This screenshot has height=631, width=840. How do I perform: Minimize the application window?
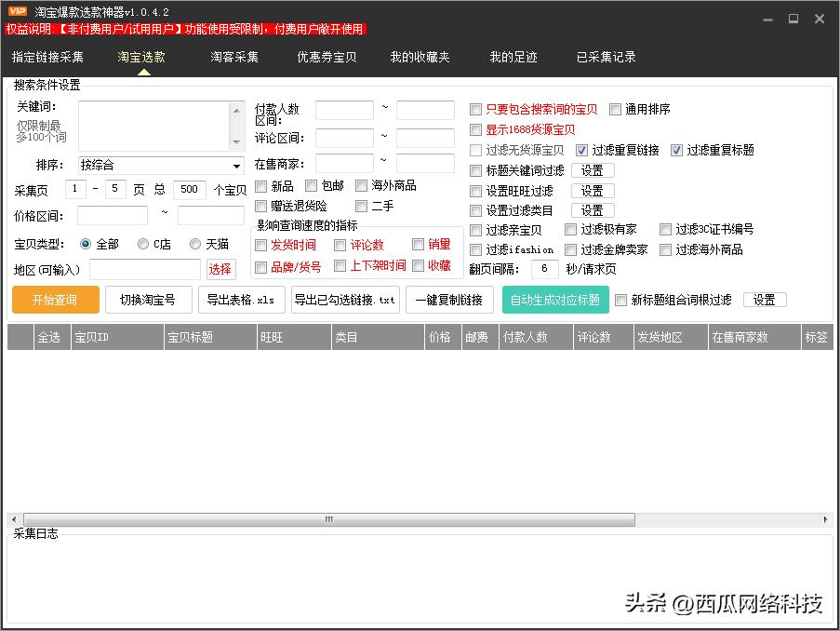[767, 18]
